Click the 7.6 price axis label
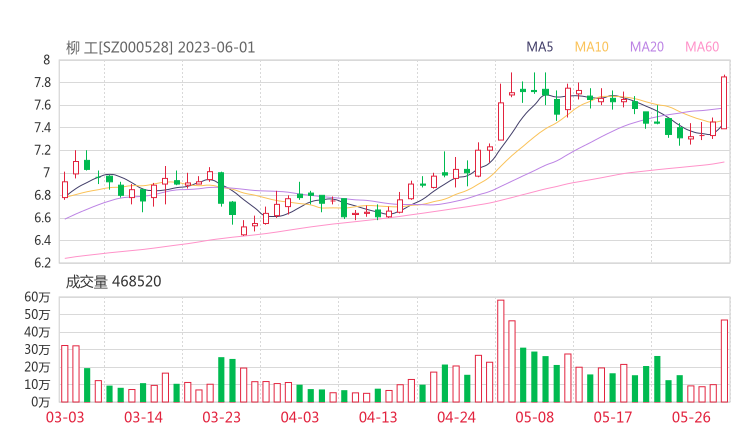 pyautogui.click(x=42, y=105)
